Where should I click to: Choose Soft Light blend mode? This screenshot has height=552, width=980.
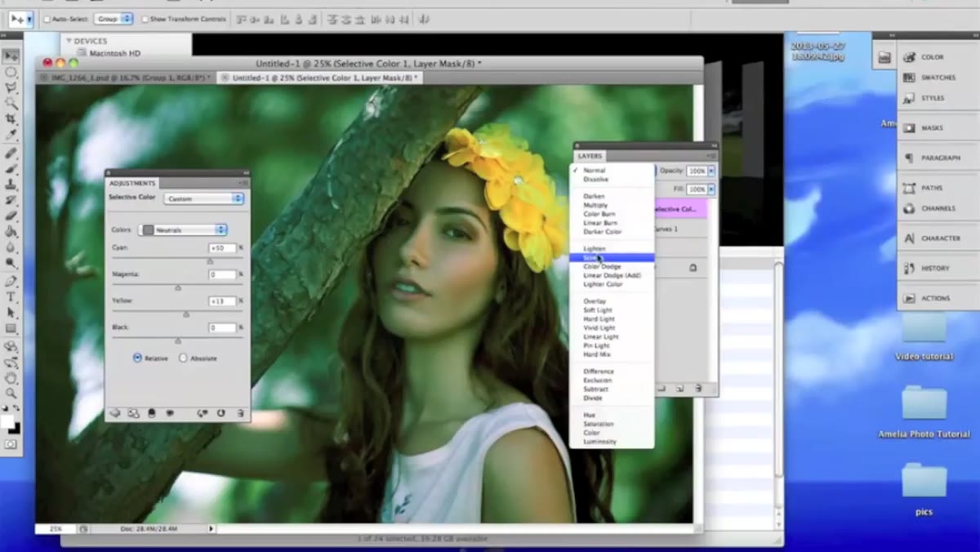click(598, 310)
